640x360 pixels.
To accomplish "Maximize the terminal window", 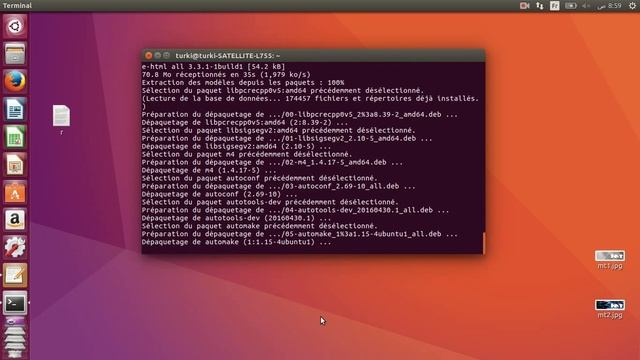I will click(167, 56).
